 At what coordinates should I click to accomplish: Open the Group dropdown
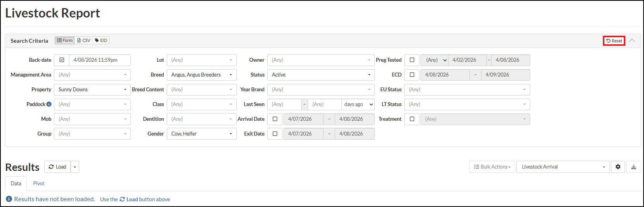coord(92,134)
